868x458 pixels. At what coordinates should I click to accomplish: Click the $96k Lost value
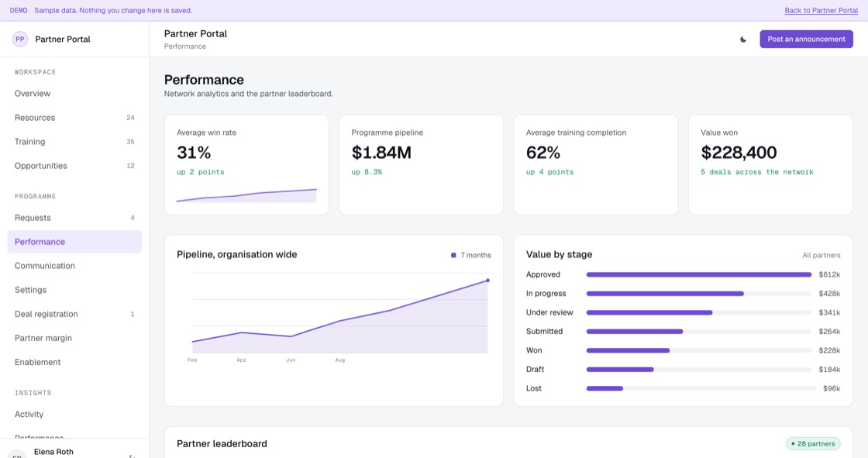click(832, 388)
